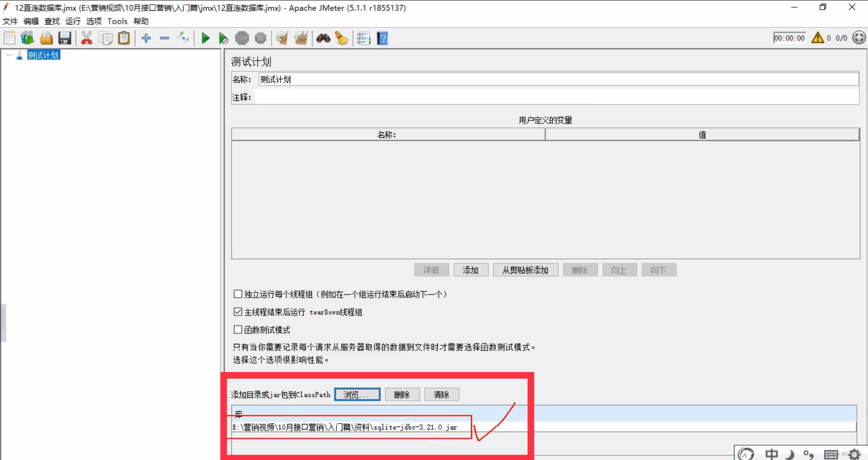Viewport: 868px width, 460px height.
Task: Open Search with binoculars icon
Action: pyautogui.click(x=323, y=38)
